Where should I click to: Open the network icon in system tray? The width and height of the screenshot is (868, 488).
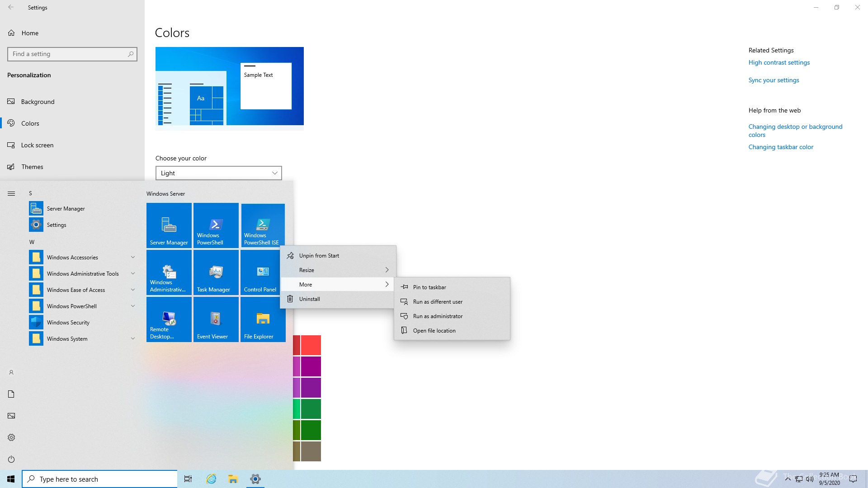click(x=799, y=479)
